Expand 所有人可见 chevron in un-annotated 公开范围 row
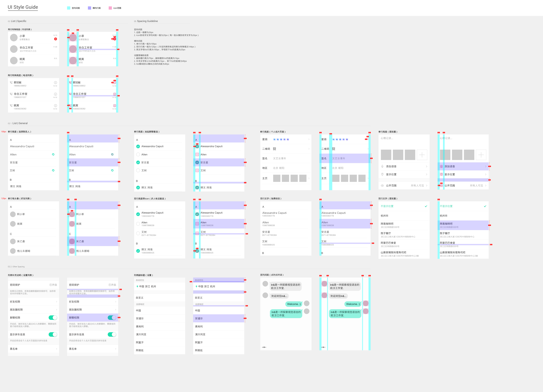Viewport: 543px width, 392px height. [427, 185]
